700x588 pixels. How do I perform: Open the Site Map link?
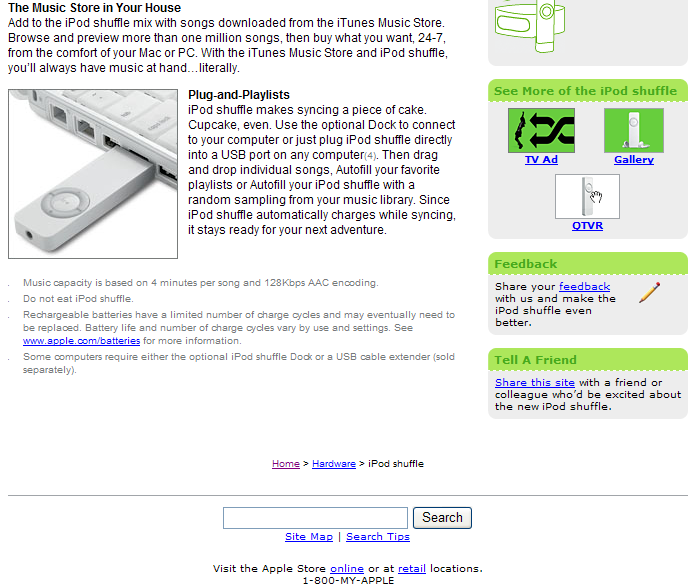tap(309, 537)
